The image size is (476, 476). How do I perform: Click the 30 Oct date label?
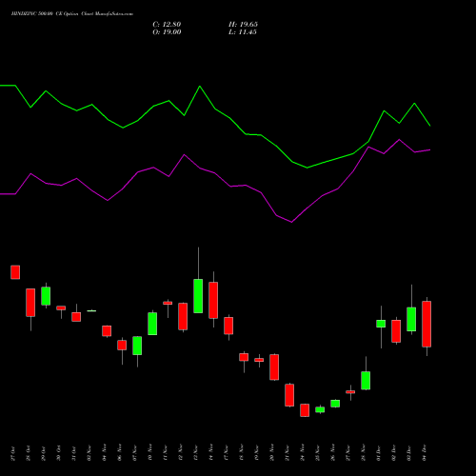58,453
